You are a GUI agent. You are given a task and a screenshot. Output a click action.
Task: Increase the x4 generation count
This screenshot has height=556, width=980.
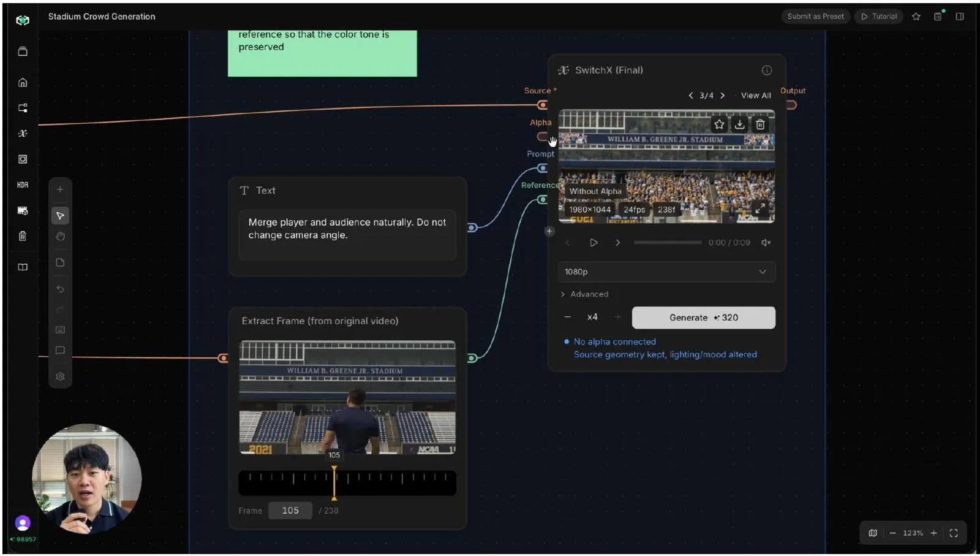[x=618, y=317]
